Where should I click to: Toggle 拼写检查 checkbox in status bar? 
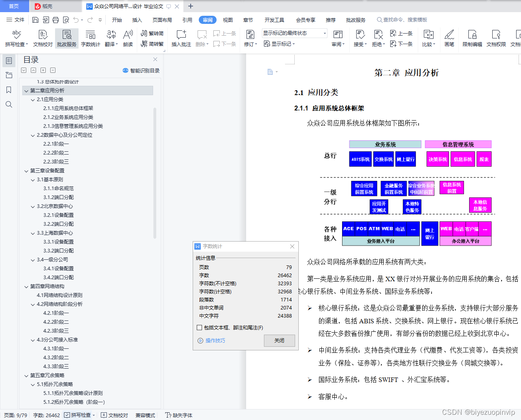pyautogui.click(x=67, y=415)
